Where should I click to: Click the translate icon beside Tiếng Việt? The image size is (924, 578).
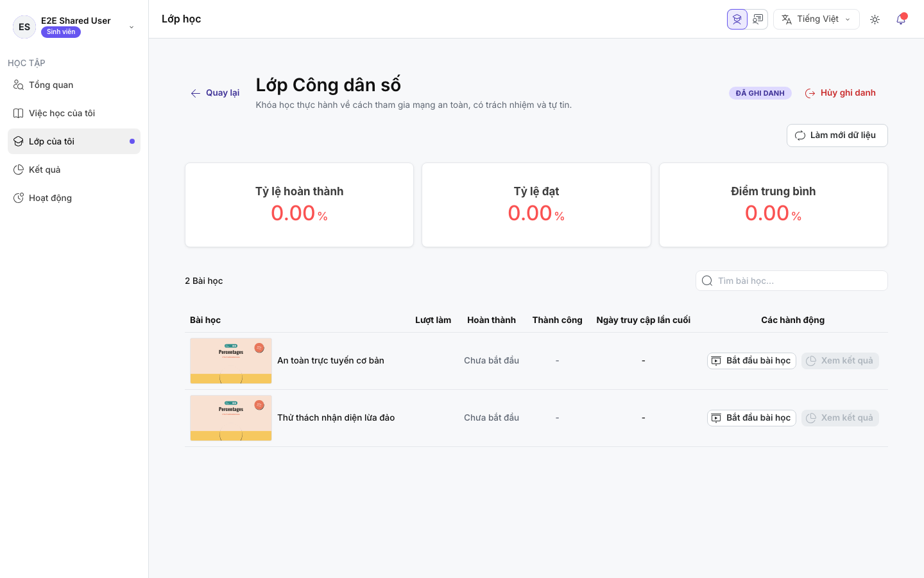(787, 19)
